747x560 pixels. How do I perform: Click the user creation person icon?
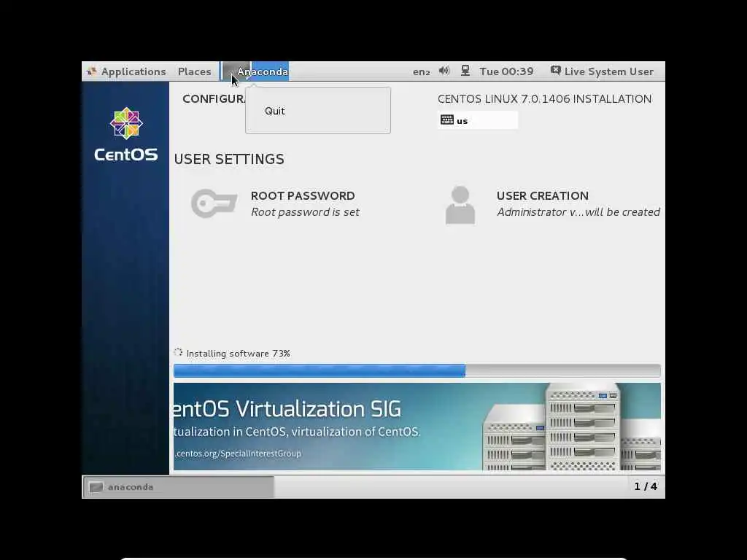point(460,205)
